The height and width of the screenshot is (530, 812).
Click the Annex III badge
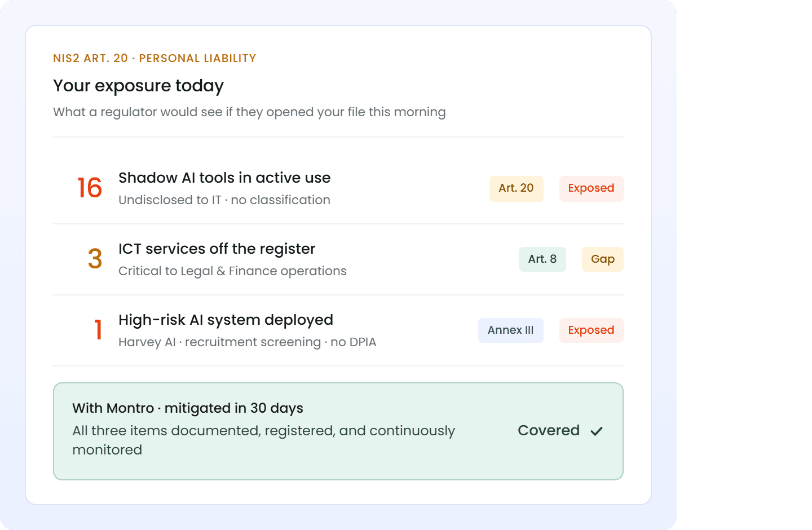[510, 330]
